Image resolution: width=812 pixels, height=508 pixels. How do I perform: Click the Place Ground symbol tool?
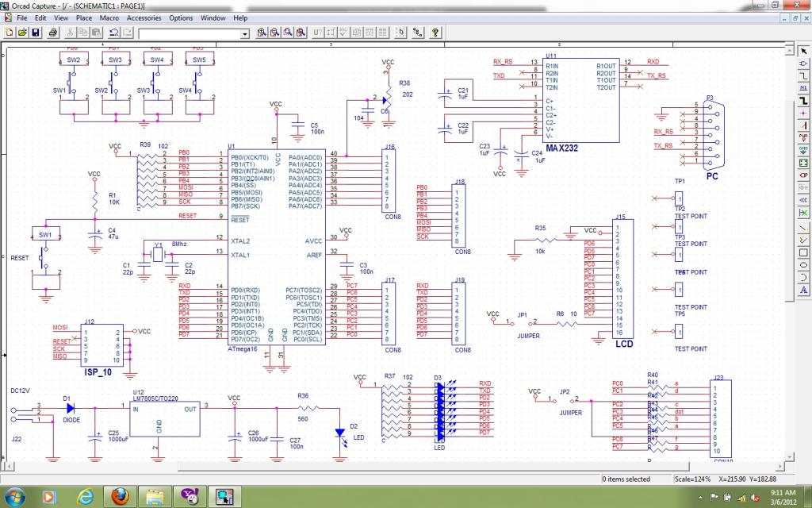click(803, 148)
